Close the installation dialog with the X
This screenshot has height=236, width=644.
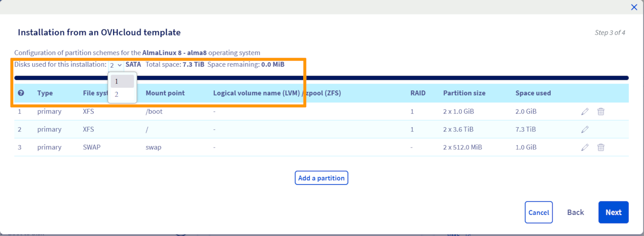click(x=634, y=7)
